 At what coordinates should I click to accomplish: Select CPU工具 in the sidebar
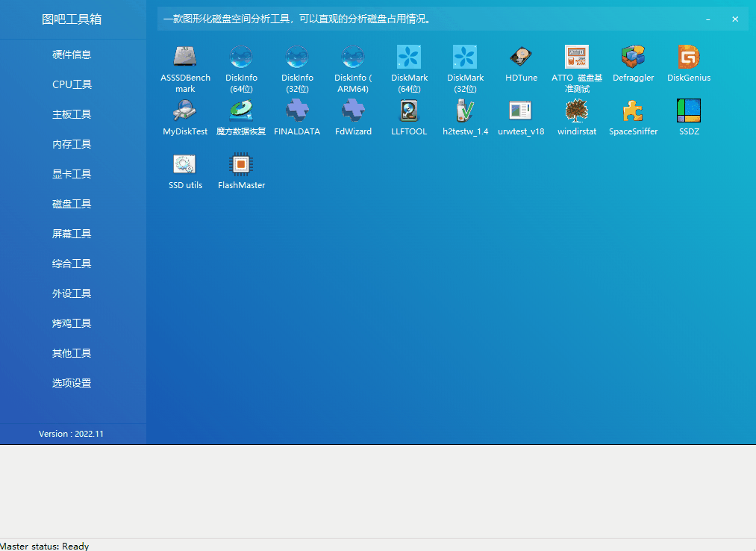click(x=72, y=84)
